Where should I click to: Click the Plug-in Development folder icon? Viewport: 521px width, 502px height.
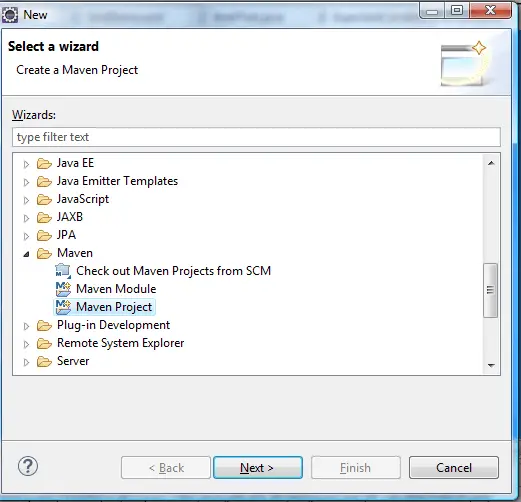pos(44,326)
